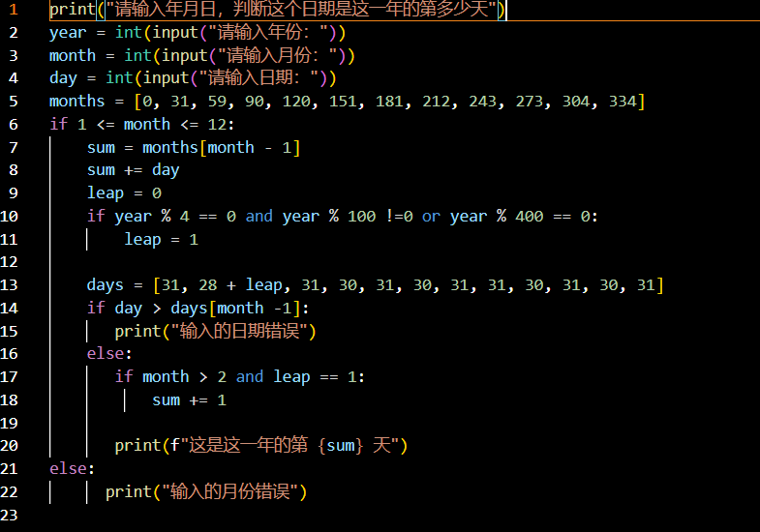Viewport: 760px width, 532px height.
Task: Click the string "输入的日期错误" on line 15
Action: tap(239, 331)
